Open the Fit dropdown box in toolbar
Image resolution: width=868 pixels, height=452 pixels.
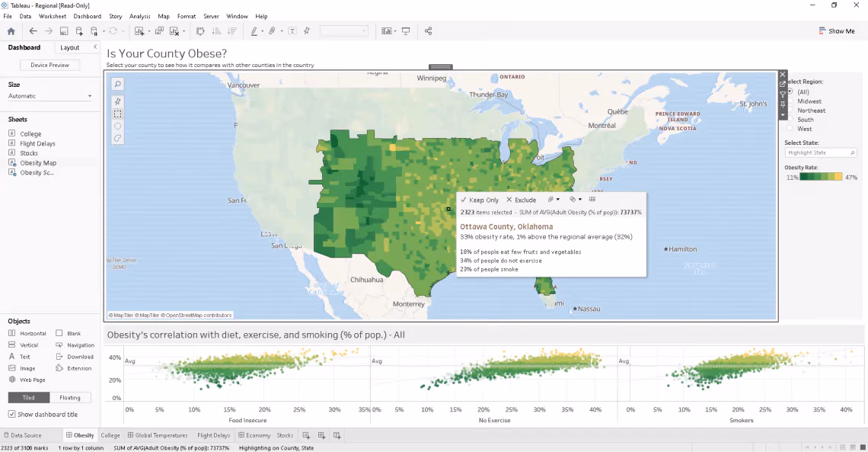(x=343, y=31)
